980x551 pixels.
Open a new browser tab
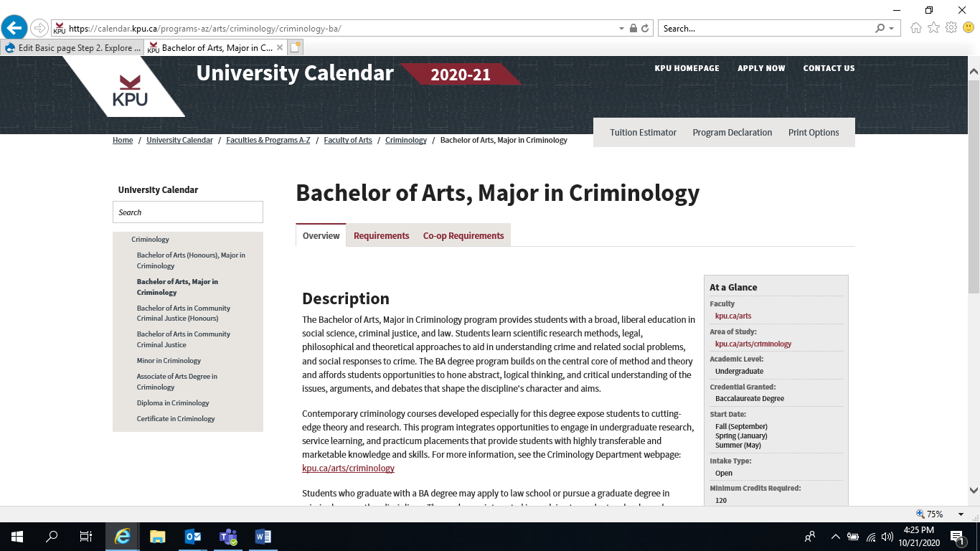tap(296, 47)
